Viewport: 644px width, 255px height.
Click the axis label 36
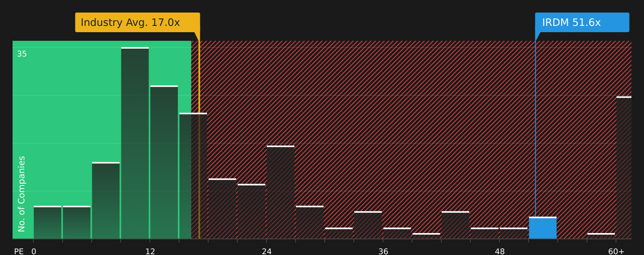coord(383,251)
